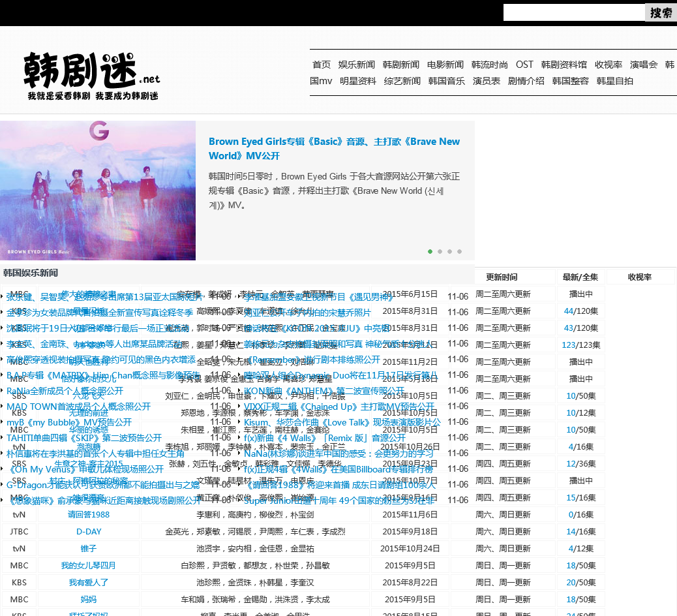Click the 搜索 search button
This screenshot has height=616, width=677.
tap(661, 12)
